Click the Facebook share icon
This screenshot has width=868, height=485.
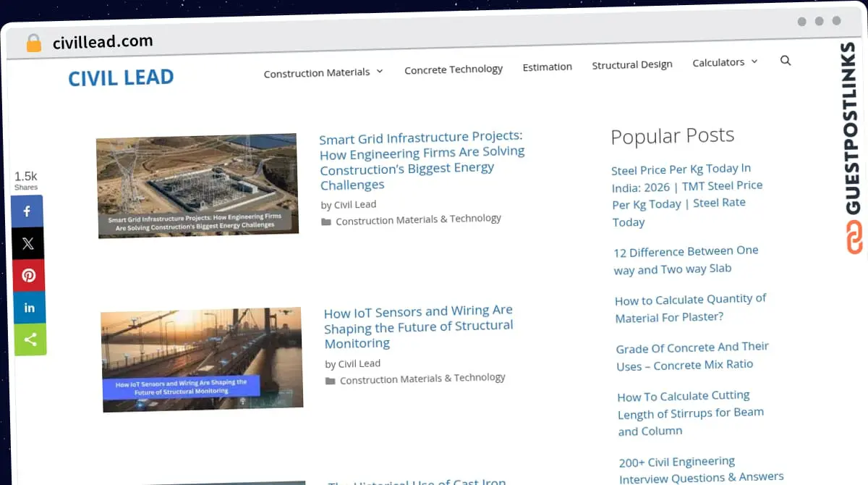tap(27, 211)
